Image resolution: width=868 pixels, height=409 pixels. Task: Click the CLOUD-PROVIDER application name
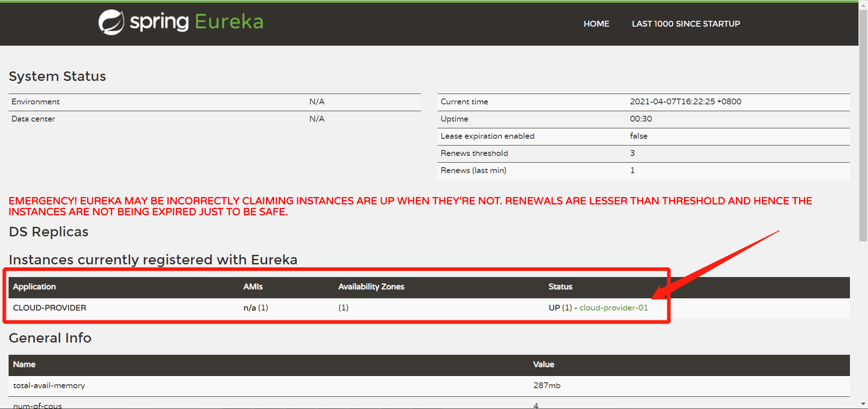[49, 308]
